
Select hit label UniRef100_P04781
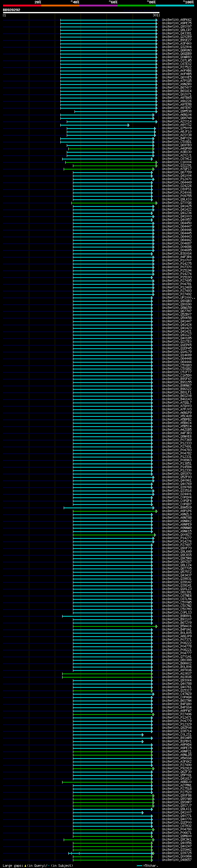[x=177, y=284]
